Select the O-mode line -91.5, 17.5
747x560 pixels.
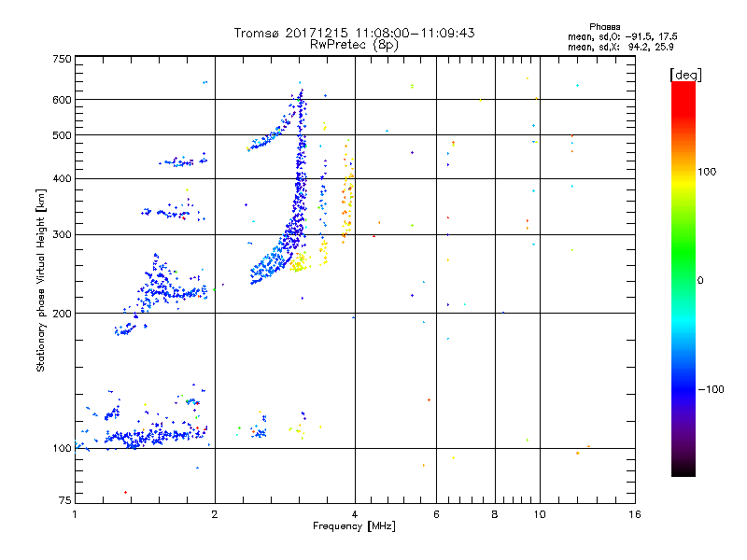[x=622, y=36]
